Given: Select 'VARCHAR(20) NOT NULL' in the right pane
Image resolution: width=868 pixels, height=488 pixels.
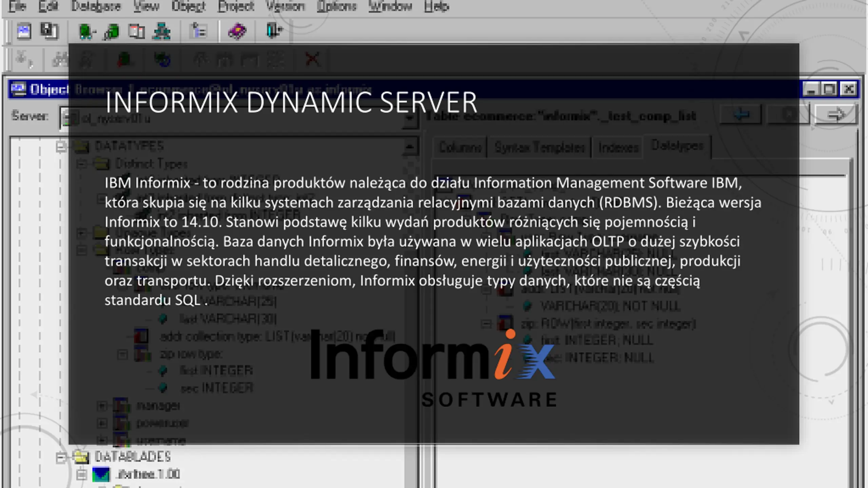Looking at the screenshot, I should click(610, 306).
